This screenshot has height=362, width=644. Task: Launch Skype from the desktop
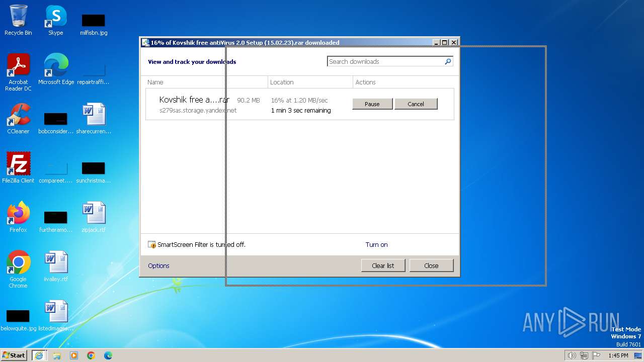coord(55,20)
